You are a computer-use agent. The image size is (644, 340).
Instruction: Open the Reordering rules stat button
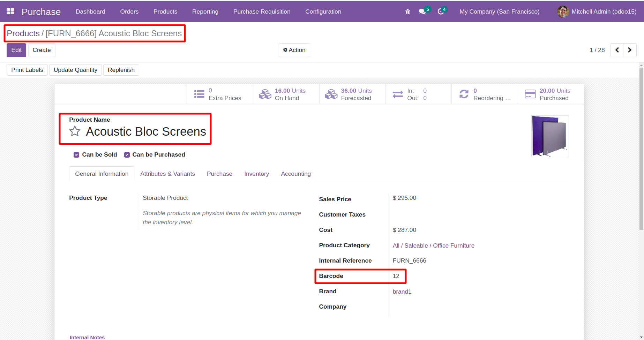click(485, 94)
